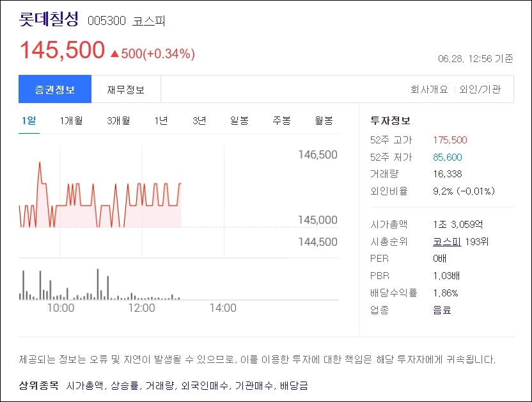The image size is (532, 402).
Task: Click the 외인비율 value 9.2% (-0.01%)
Action: click(464, 191)
